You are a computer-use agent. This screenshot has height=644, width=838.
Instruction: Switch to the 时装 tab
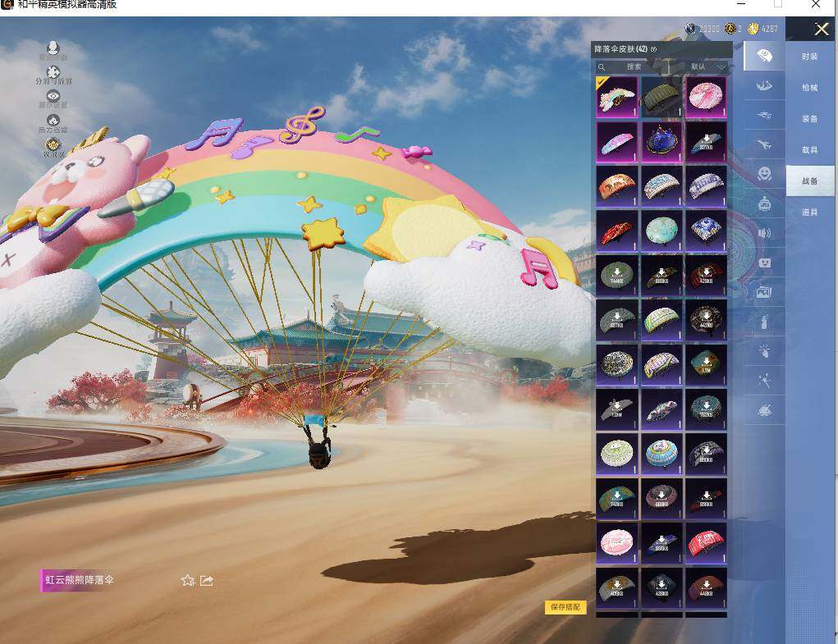809,56
